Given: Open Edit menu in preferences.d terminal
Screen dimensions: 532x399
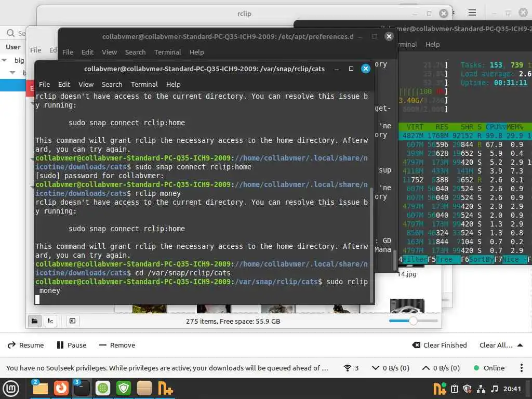Looking at the screenshot, I should 87,52.
